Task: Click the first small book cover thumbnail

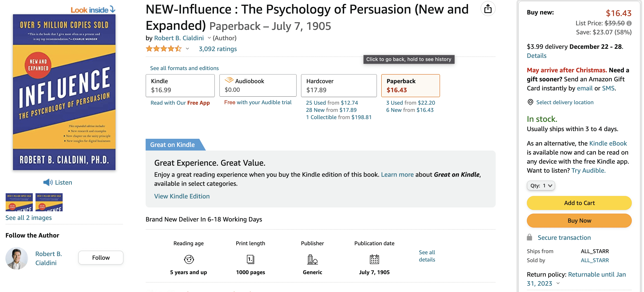Action: click(x=19, y=202)
